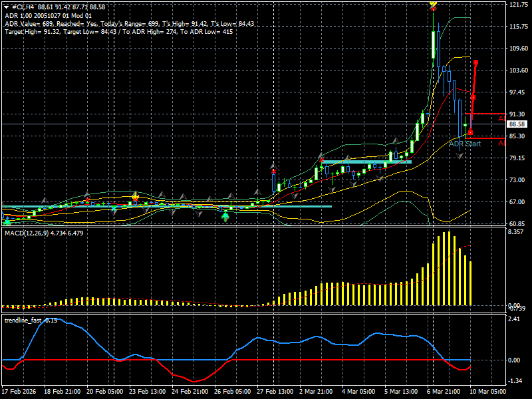
Task: Click the "ADR Start" label on the chart
Action: [465, 144]
